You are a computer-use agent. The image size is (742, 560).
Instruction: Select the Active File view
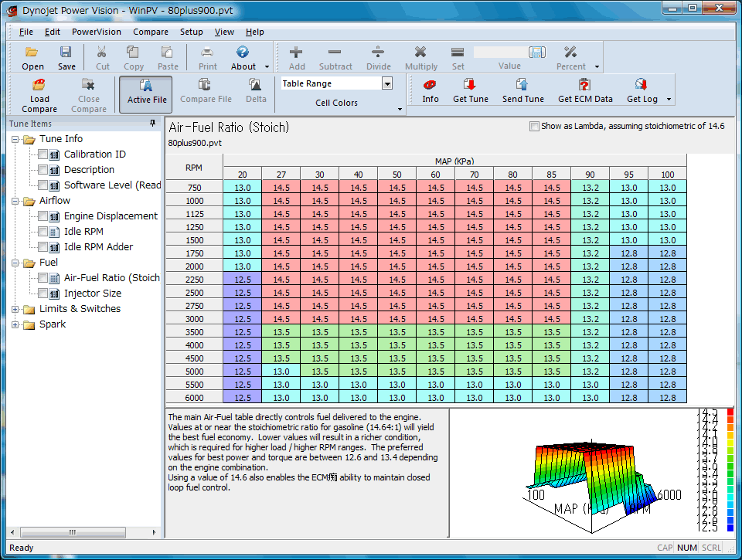[x=146, y=94]
